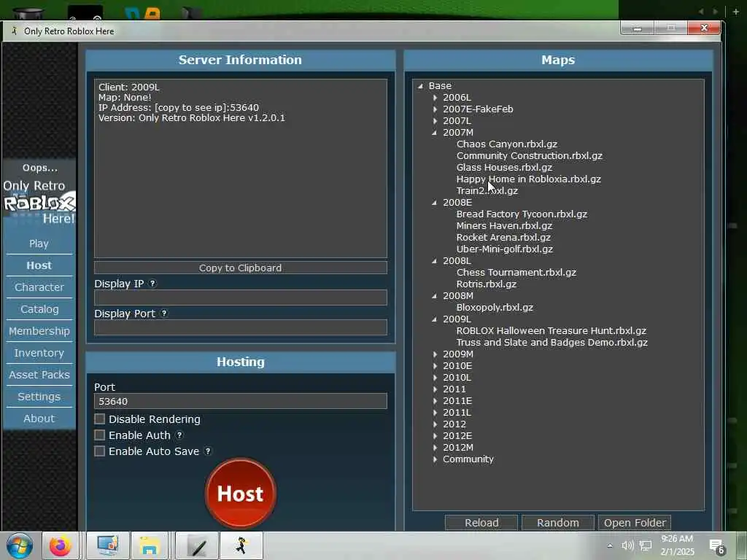Select the running-figure launcher taskbar icon
Image resolution: width=747 pixels, height=560 pixels.
tap(241, 545)
